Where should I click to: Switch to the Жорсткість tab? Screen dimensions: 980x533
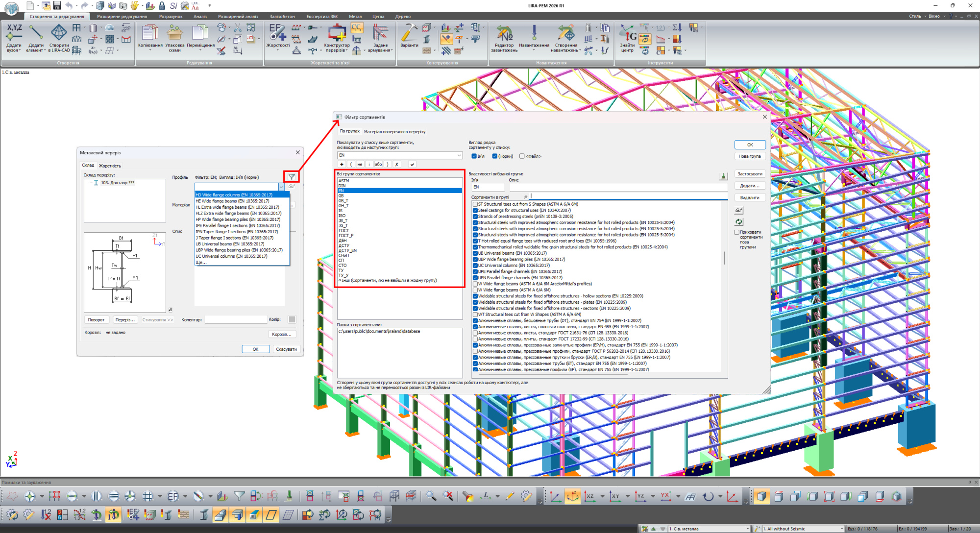(110, 166)
